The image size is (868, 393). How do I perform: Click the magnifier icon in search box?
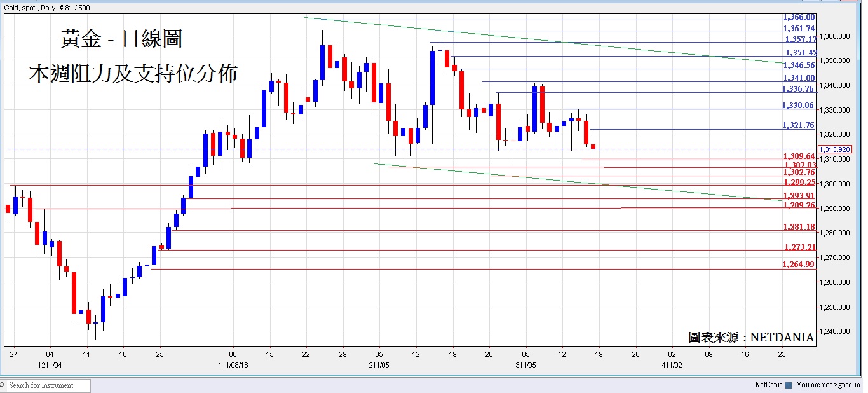[4, 385]
